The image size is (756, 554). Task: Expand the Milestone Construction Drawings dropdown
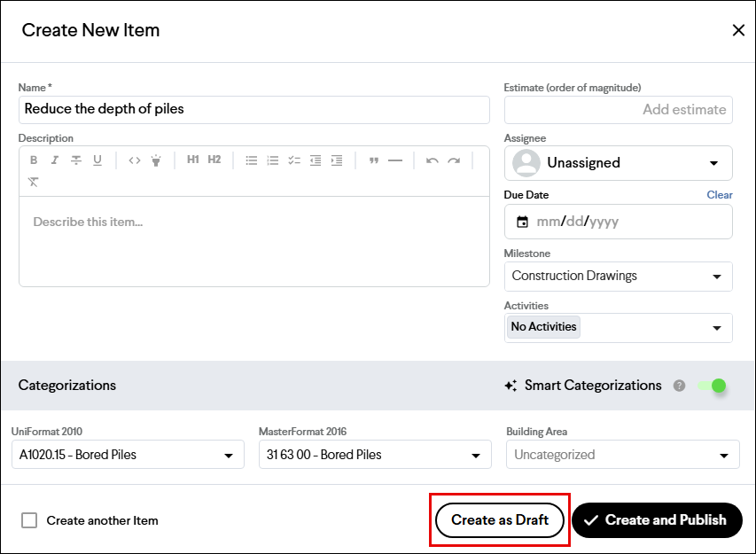(x=618, y=277)
